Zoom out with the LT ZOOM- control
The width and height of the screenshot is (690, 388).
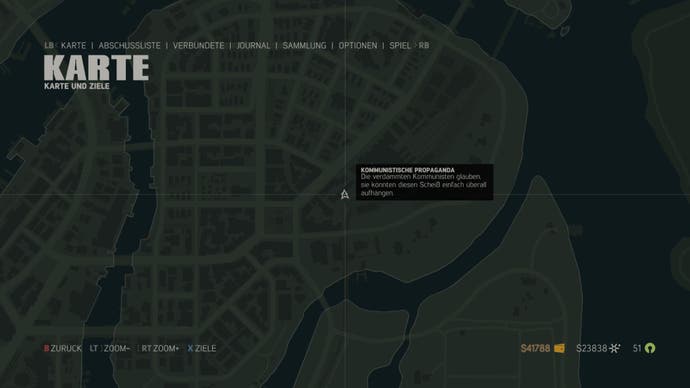coord(110,348)
